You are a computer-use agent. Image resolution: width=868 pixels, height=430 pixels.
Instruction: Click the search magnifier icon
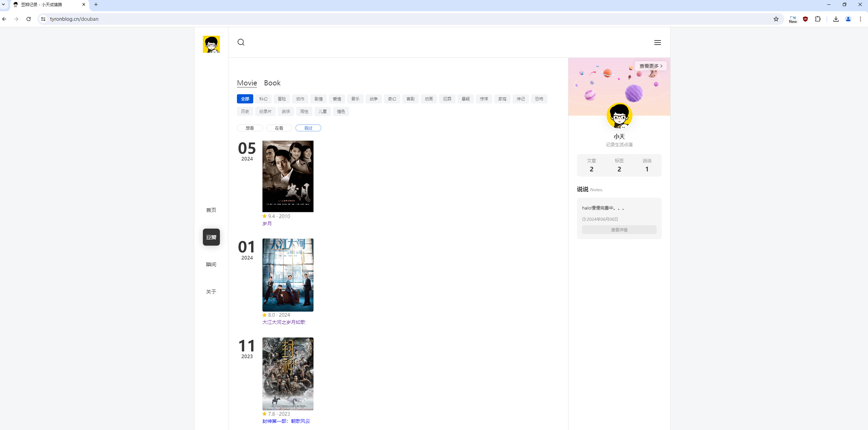click(241, 43)
